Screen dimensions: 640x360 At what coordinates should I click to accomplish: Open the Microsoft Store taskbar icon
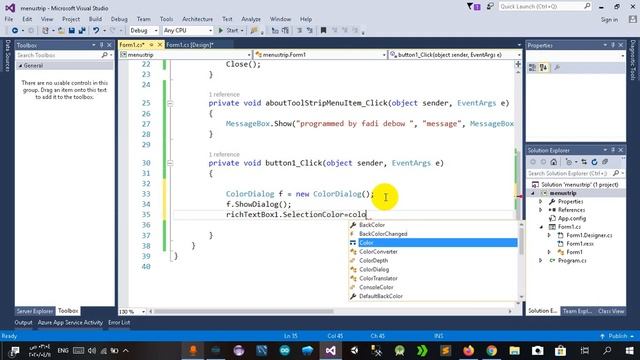(x=560, y=351)
